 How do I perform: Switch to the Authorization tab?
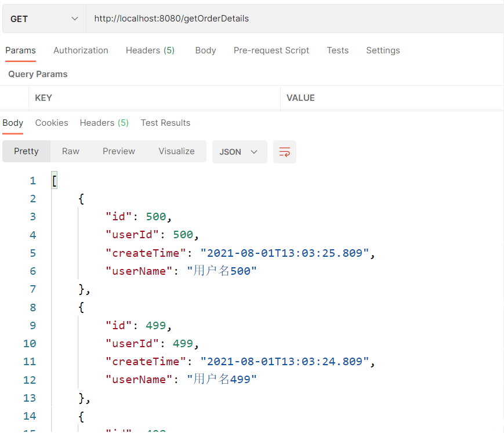coord(81,50)
